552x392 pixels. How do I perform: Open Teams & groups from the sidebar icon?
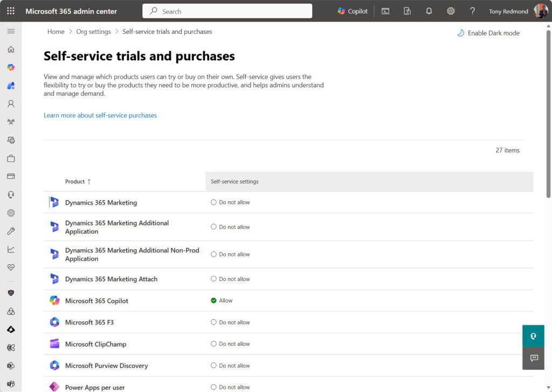10,122
